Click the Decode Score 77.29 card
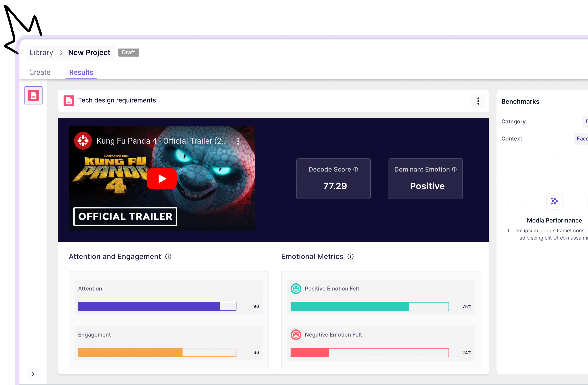Screen dimensions: 588x385 click(x=333, y=179)
